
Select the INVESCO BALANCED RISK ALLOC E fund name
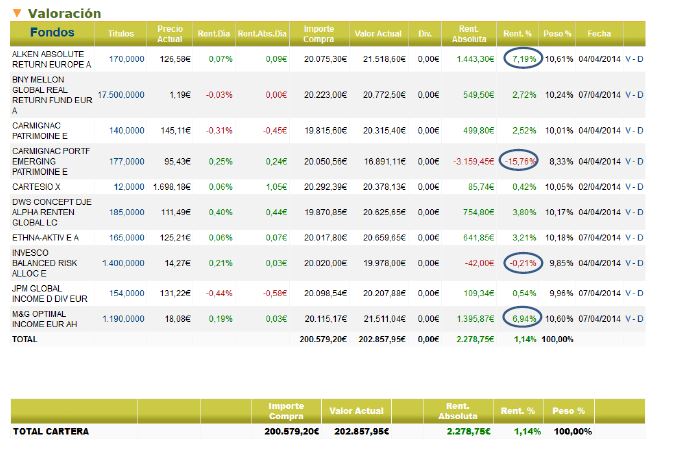tap(45, 263)
